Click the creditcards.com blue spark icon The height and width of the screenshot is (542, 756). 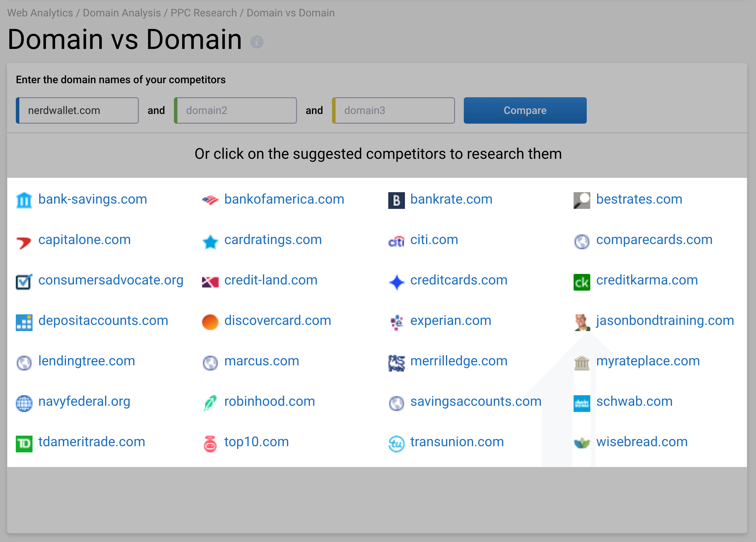coord(396,282)
